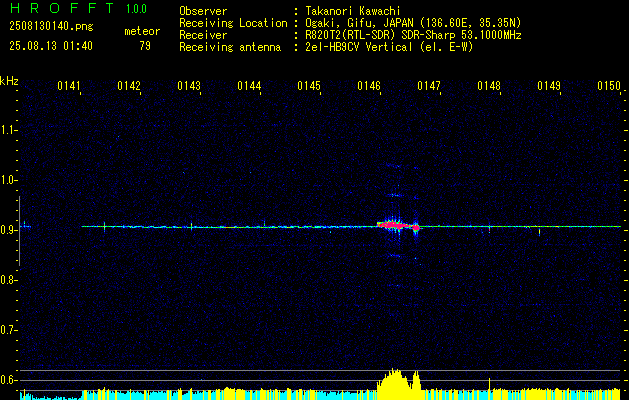Click the gray vertical range bar beside 0.9
The width and height of the screenshot is (629, 400).
click(x=19, y=231)
